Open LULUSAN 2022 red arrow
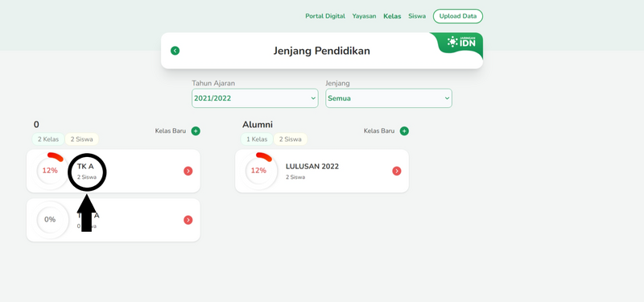644x302 pixels. tap(397, 171)
